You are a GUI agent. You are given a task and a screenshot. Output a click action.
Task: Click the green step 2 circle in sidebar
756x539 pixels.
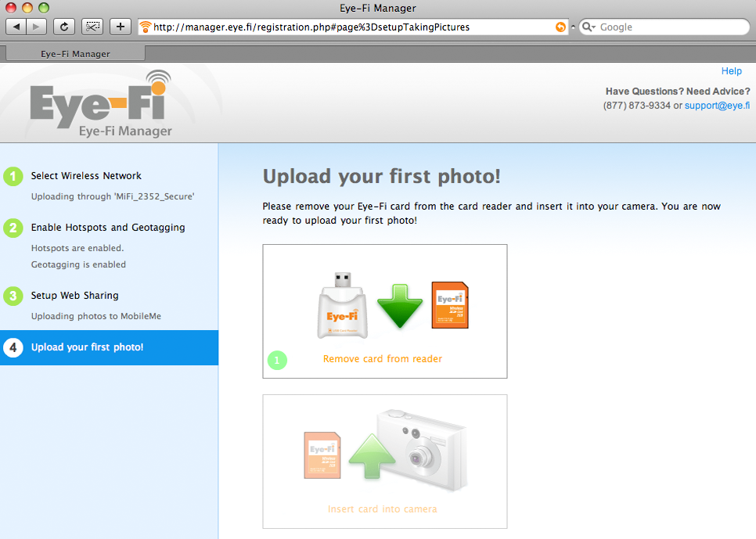13,228
